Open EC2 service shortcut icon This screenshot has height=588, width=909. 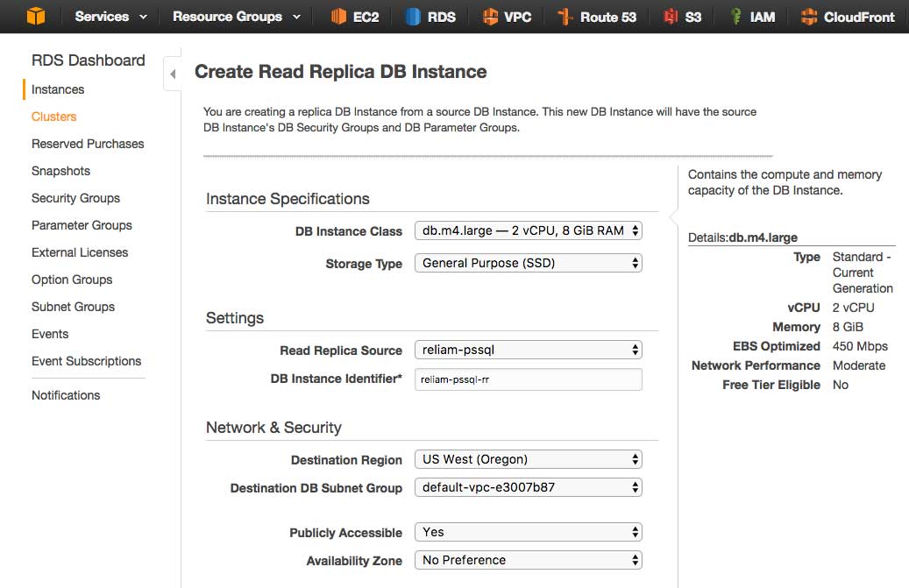338,17
